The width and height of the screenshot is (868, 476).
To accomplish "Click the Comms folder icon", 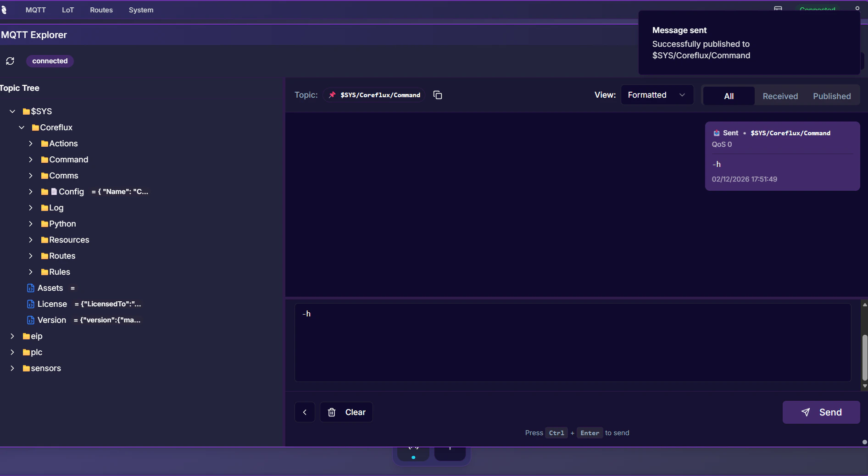I will [x=45, y=176].
